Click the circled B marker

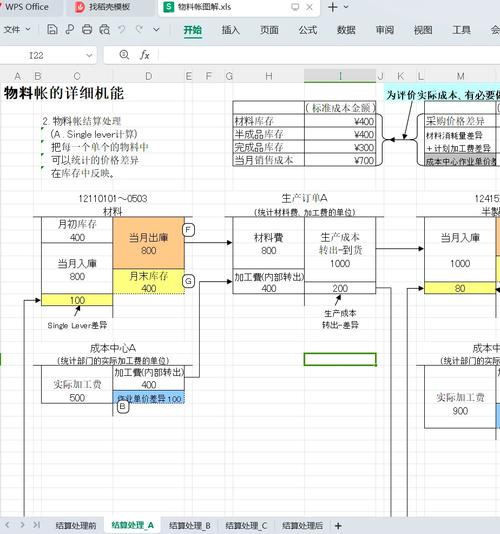click(x=123, y=407)
